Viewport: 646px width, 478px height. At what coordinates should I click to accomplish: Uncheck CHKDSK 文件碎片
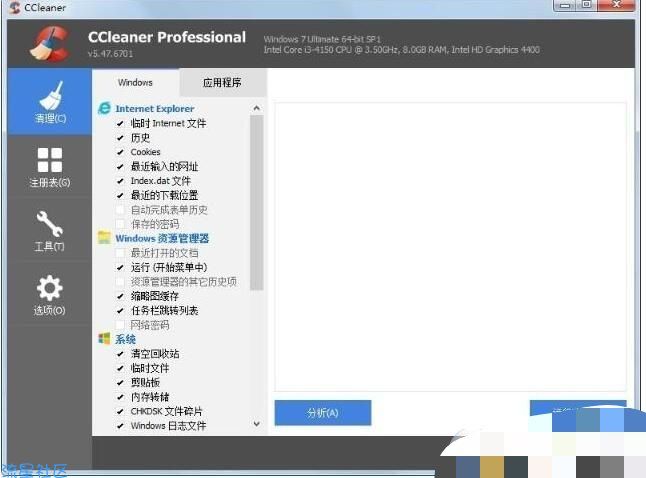coord(120,411)
